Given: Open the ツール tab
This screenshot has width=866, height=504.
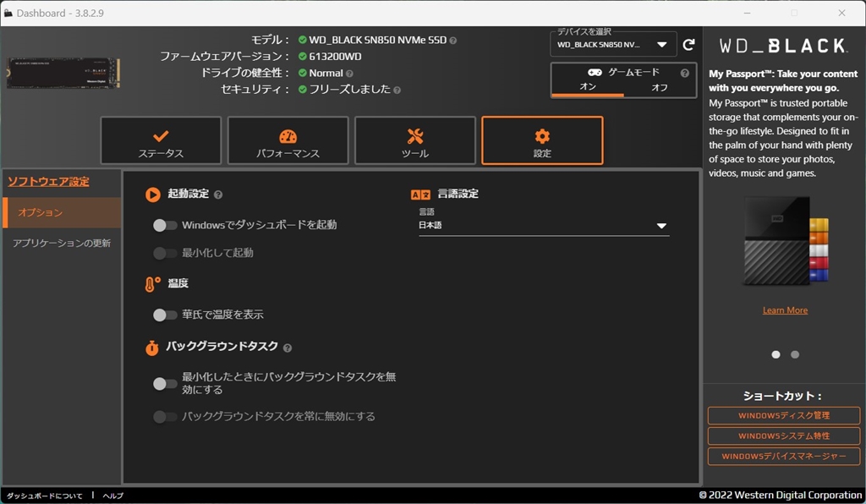Looking at the screenshot, I should click(414, 140).
